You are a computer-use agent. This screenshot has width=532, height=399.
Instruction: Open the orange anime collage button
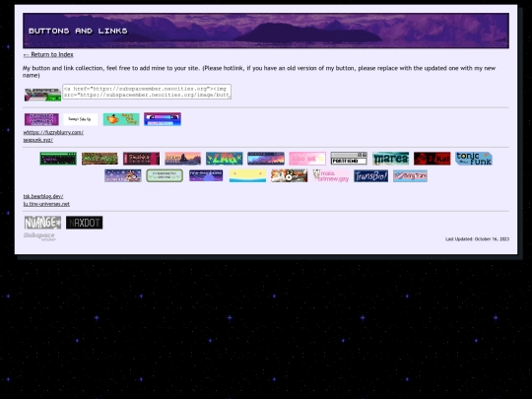click(x=289, y=175)
